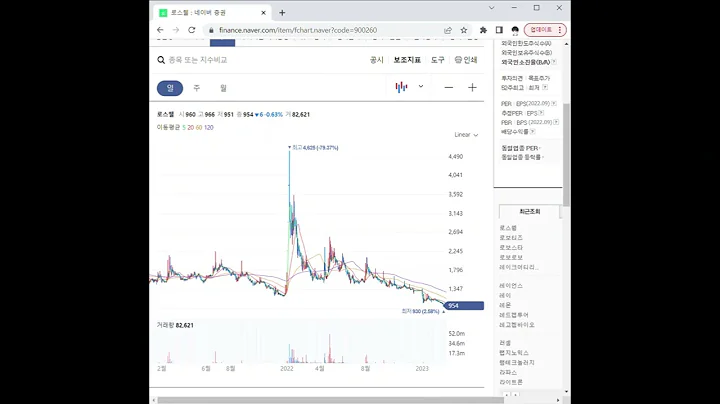Image resolution: width=720 pixels, height=404 pixels.
Task: Click the current price 954 marker on axis
Action: point(464,306)
